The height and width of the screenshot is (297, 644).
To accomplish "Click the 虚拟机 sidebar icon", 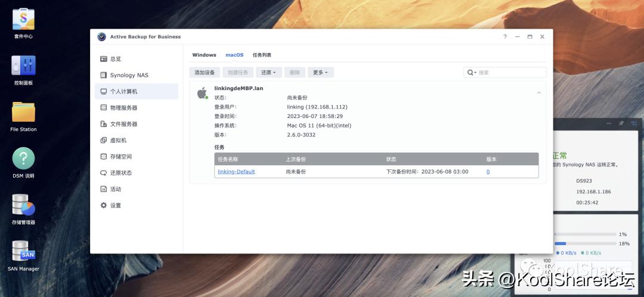I will pyautogui.click(x=104, y=140).
